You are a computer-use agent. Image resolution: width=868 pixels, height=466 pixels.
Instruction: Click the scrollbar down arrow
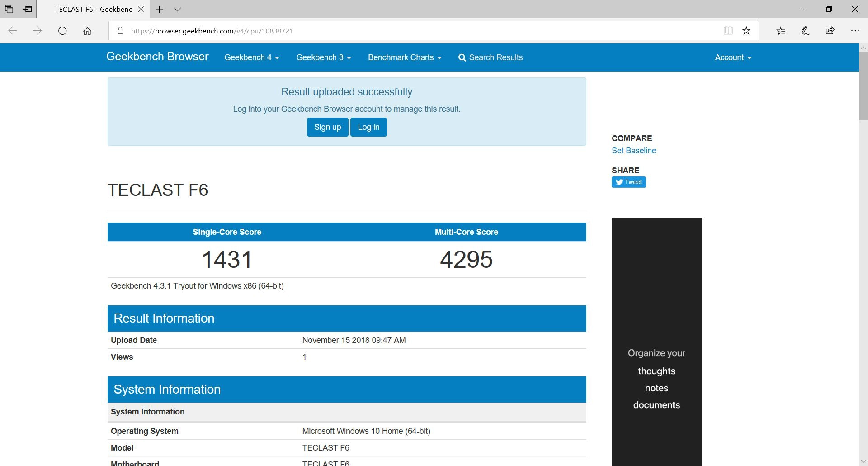863,461
